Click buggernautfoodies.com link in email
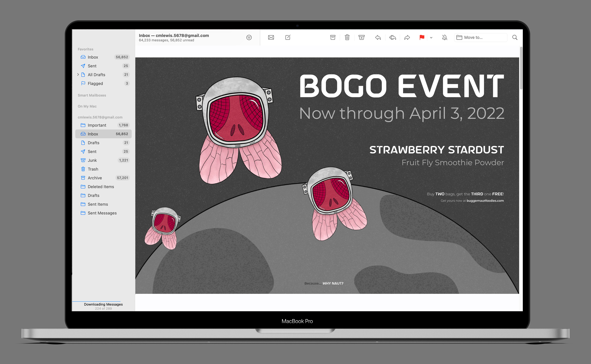 point(485,201)
